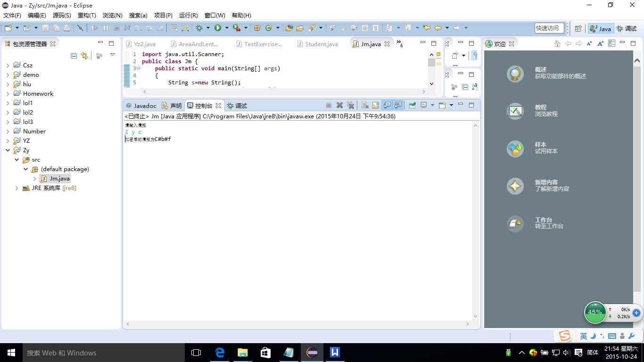Click the Display Selected Console icon
Viewport: 644px width, 362px height.
423,106
